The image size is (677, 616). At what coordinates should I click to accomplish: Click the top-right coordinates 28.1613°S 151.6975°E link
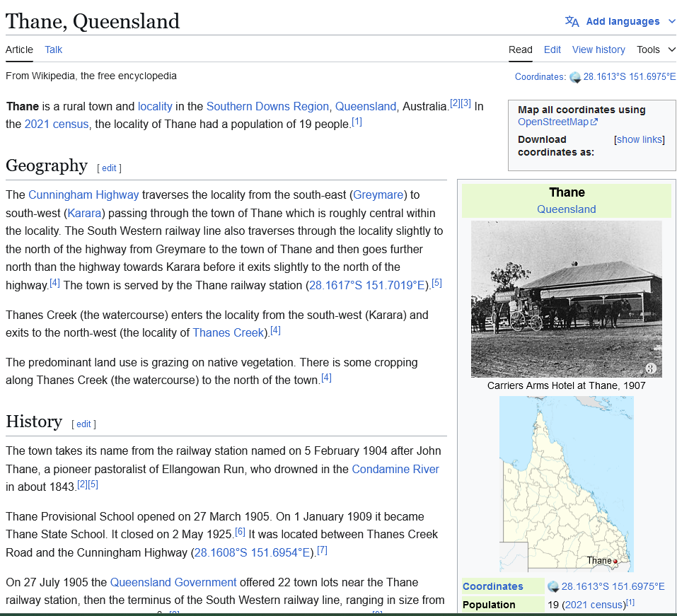630,77
